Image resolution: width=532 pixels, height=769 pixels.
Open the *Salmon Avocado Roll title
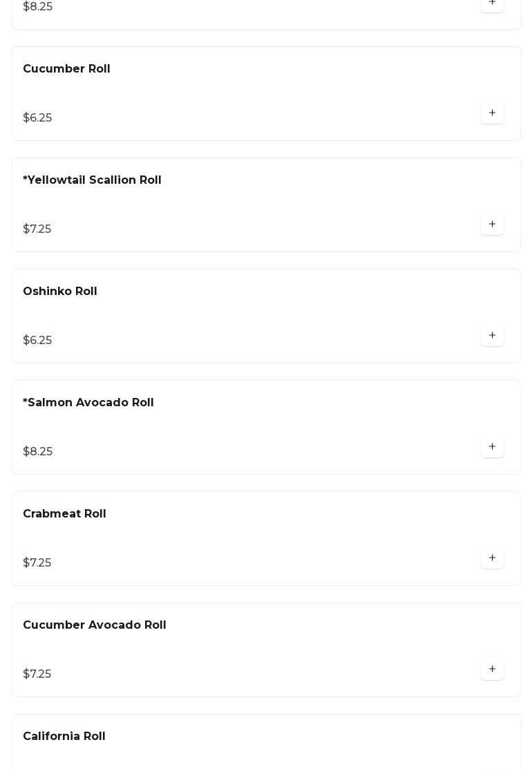tap(88, 403)
